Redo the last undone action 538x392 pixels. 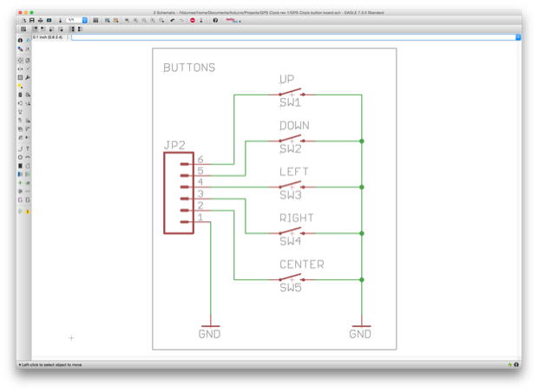tap(181, 21)
